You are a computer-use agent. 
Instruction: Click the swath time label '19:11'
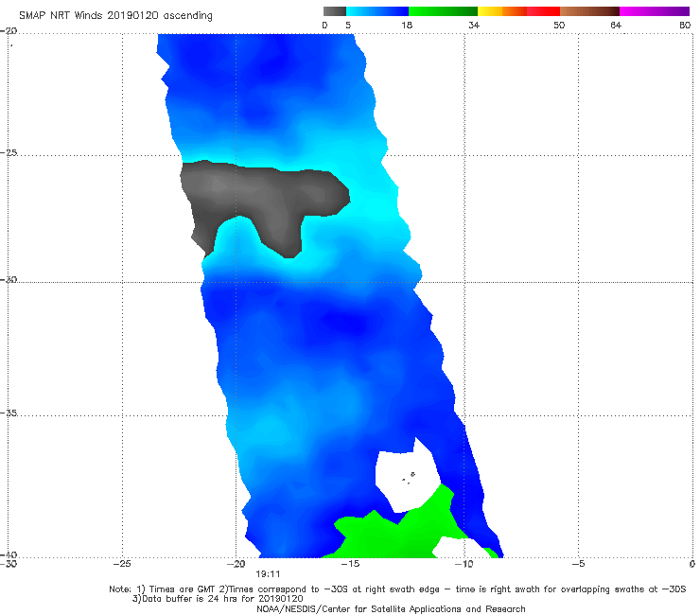pyautogui.click(x=268, y=574)
